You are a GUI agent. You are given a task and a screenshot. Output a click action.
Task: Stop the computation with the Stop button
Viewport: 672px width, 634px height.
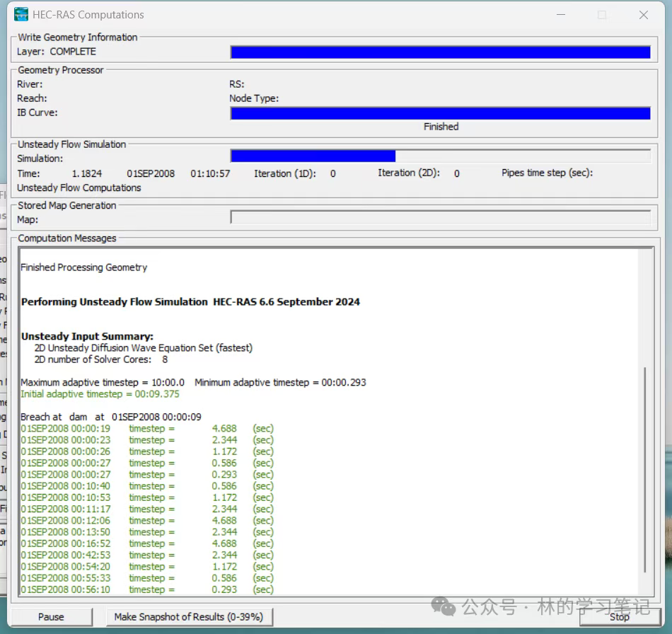(x=619, y=616)
